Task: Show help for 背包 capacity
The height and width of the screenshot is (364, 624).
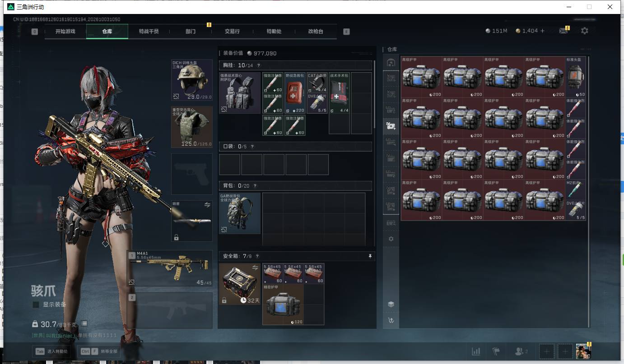Action: pyautogui.click(x=255, y=186)
